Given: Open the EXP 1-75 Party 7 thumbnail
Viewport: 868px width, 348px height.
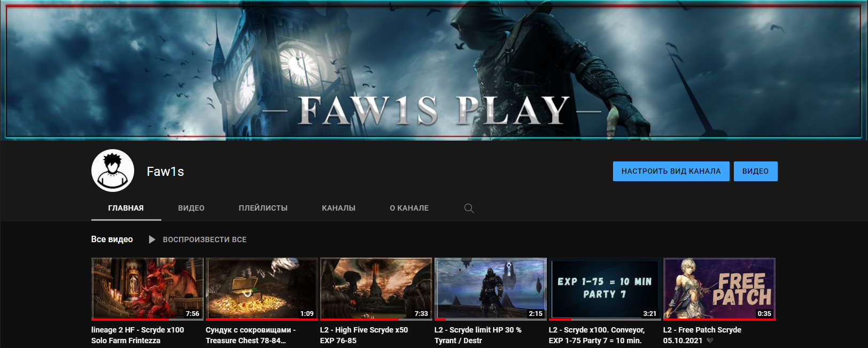Looking at the screenshot, I should (x=604, y=289).
